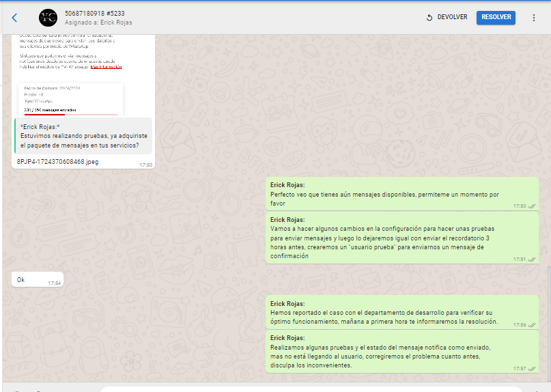Viewport: 551px width, 392px height.
Task: Select the incoming 'Ok' message bubble
Action: [x=38, y=280]
